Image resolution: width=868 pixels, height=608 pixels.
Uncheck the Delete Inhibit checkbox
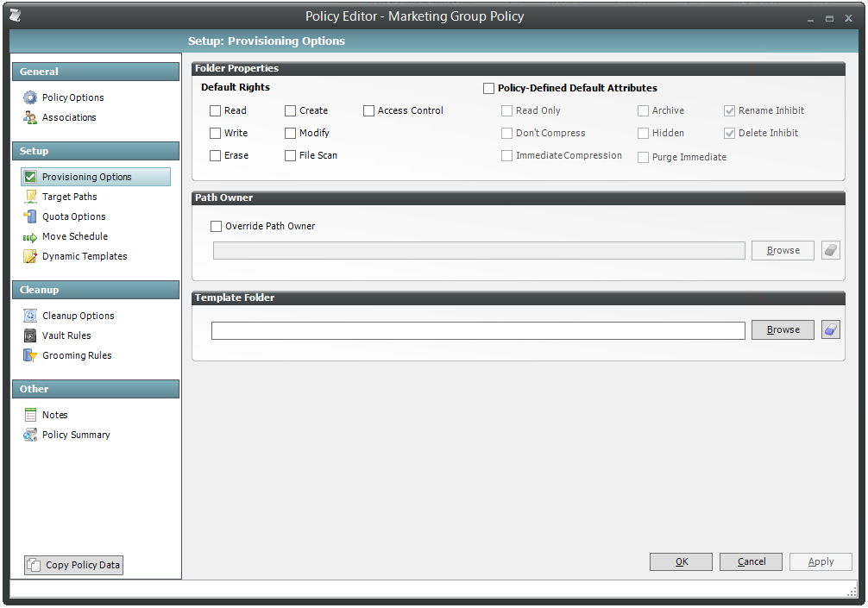730,134
